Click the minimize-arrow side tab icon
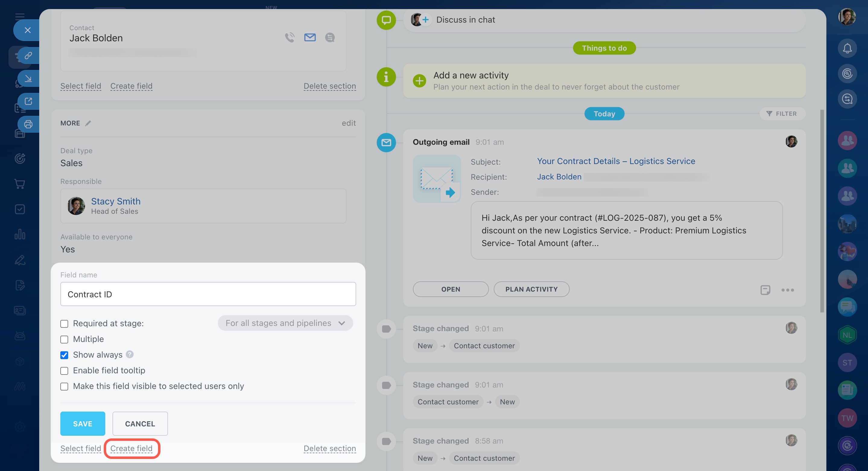Screen dimensions: 868x471 click(x=28, y=78)
